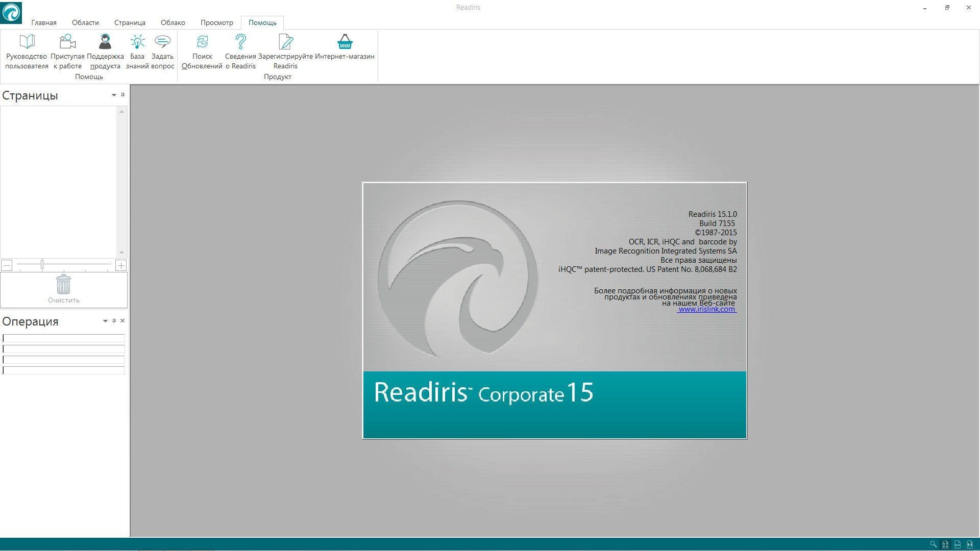The image size is (980, 551).
Task: Open the www.irislink.com link
Action: tap(707, 309)
